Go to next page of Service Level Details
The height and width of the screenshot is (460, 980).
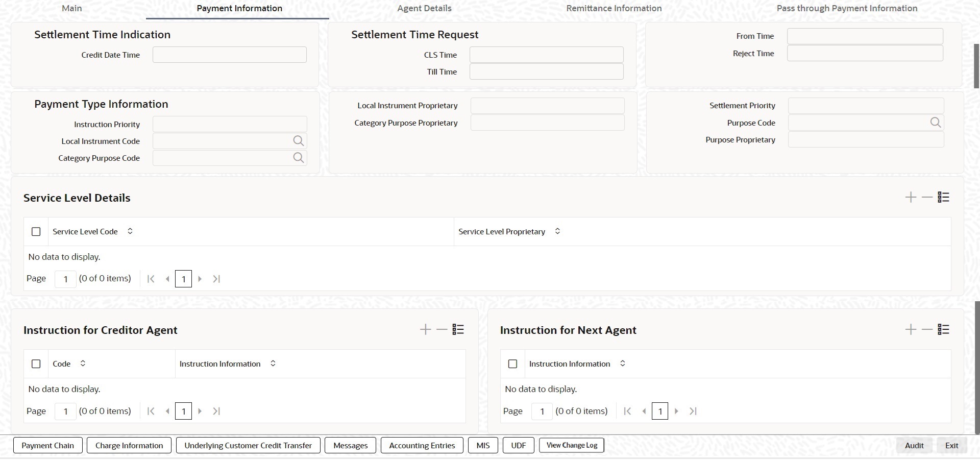click(200, 279)
